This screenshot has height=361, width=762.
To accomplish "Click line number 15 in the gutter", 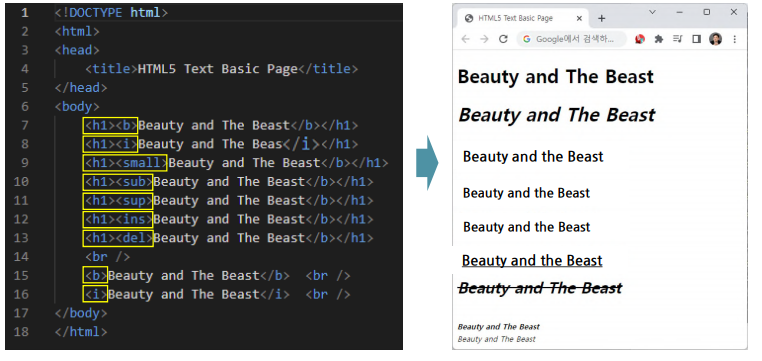I will click(21, 275).
